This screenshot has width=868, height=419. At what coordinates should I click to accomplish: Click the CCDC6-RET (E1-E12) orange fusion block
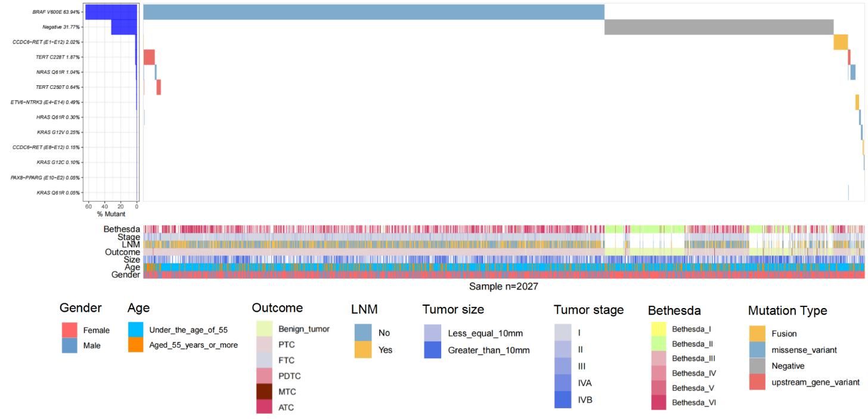pos(841,42)
